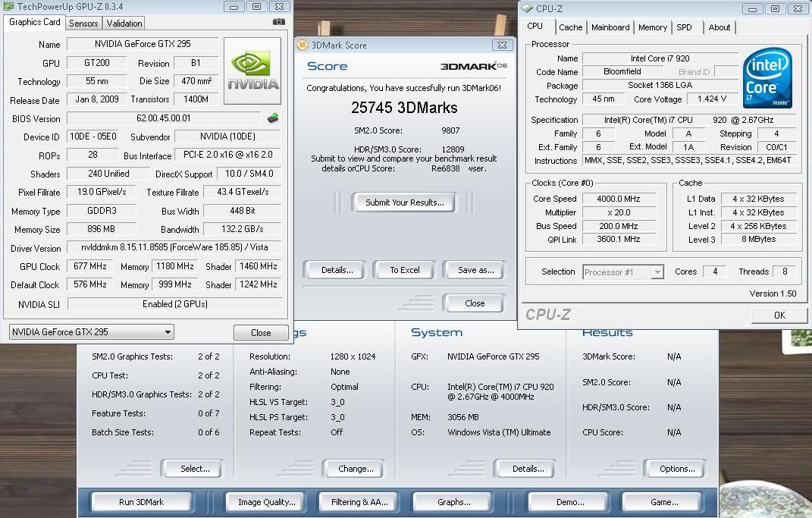
Task: Click Run 3DMark button
Action: click(x=141, y=502)
